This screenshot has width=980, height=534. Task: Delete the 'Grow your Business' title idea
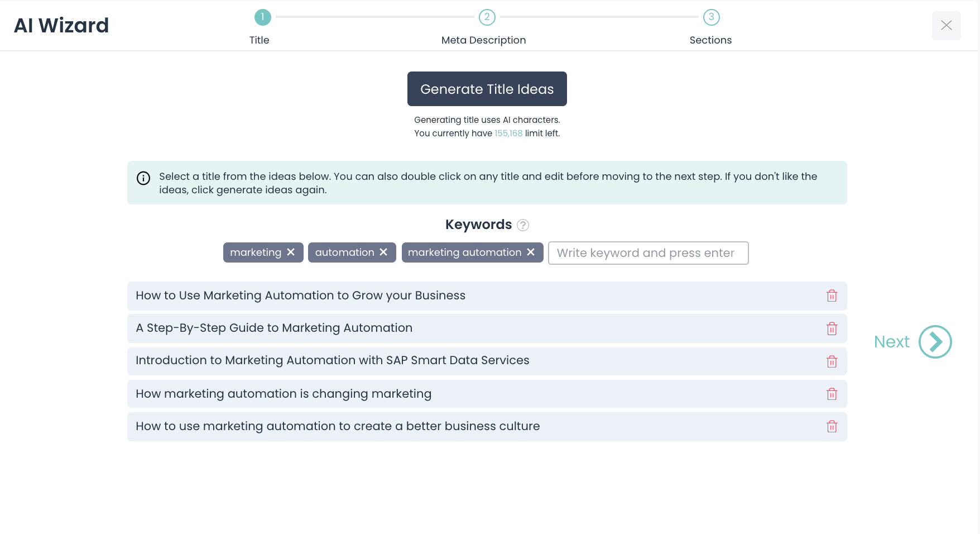tap(832, 295)
